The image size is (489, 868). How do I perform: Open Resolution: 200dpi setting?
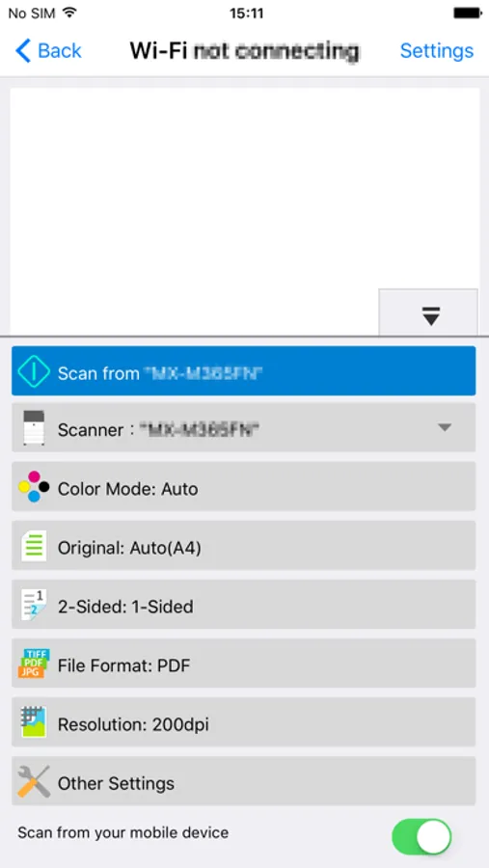point(244,721)
